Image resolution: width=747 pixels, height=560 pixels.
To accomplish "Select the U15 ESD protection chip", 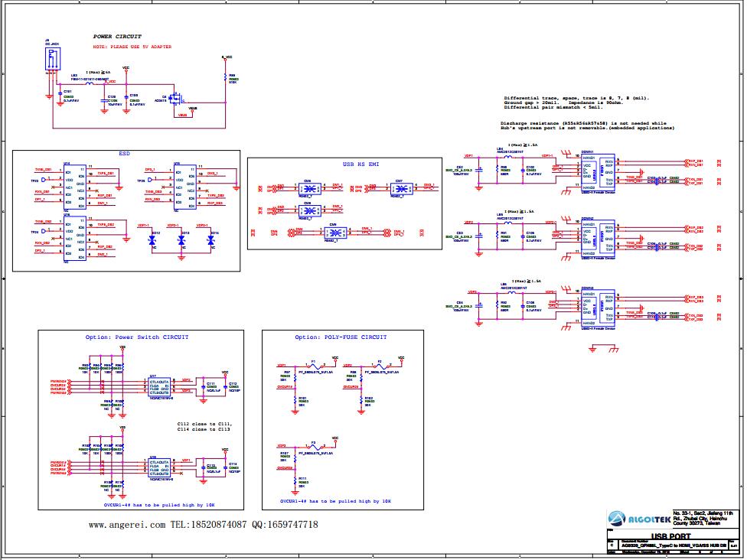I will (185, 187).
